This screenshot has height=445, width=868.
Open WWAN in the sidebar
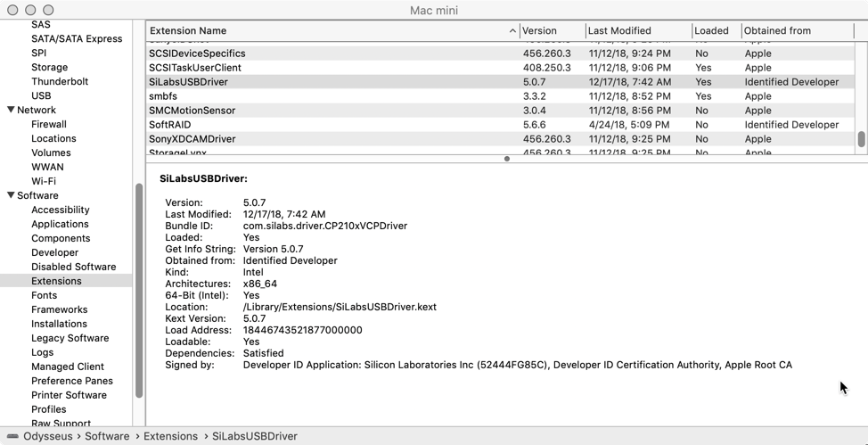pos(47,167)
